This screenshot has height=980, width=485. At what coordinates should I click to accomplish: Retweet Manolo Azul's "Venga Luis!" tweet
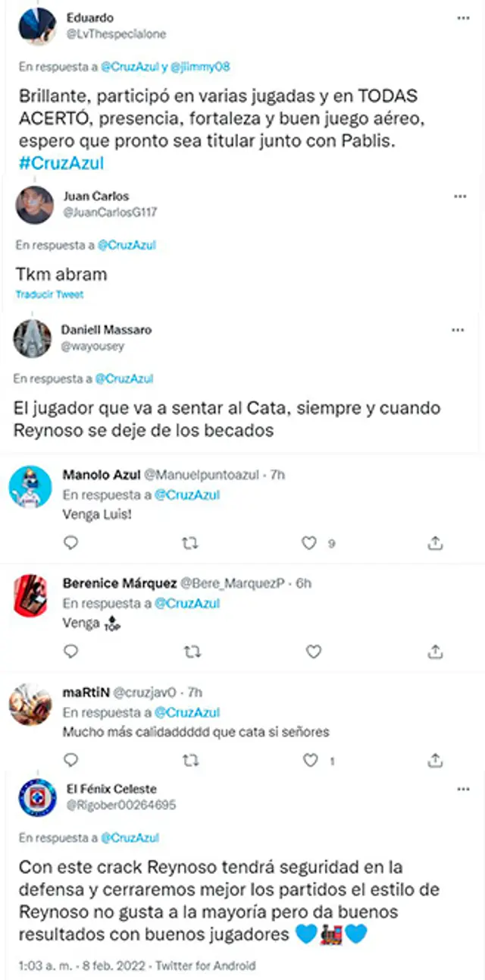click(192, 542)
